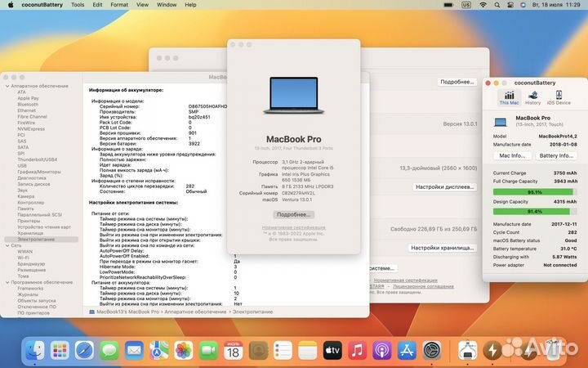
Task: Switch to iOS Device tab in coconutBattery
Action: (559, 97)
